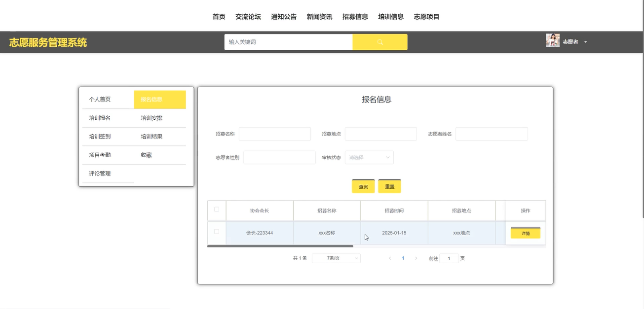Check the 会长-223344 row checkbox
The image size is (644, 309).
pyautogui.click(x=217, y=232)
